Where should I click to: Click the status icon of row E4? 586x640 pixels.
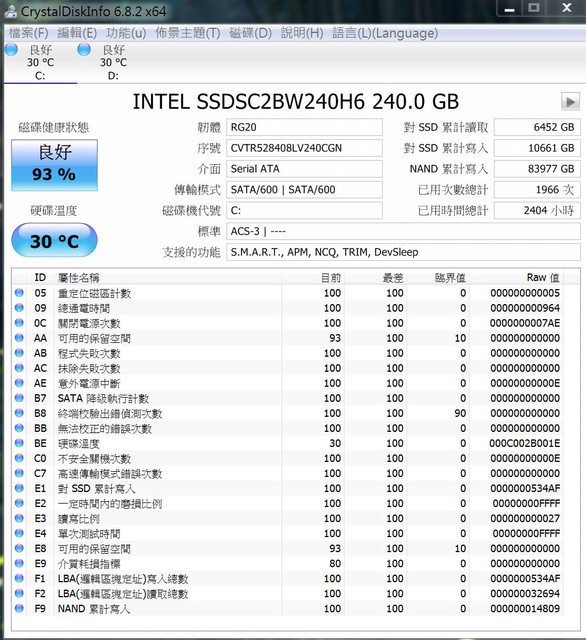pos(19,533)
